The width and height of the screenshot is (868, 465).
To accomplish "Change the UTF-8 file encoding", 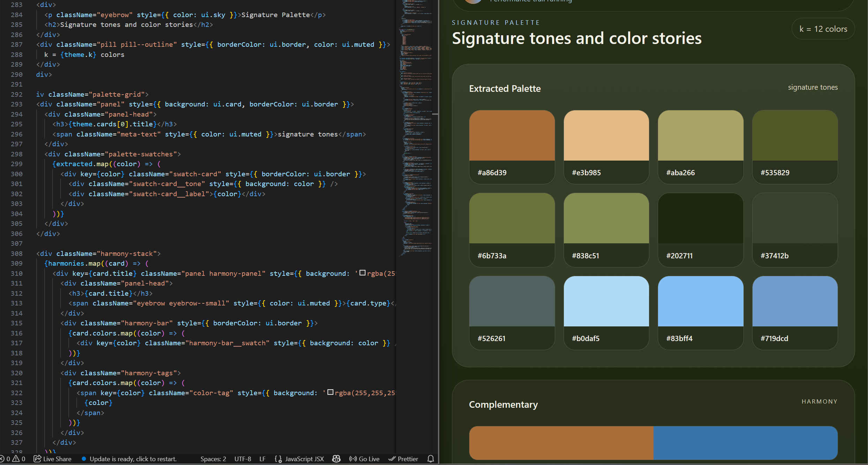I will coord(243,459).
